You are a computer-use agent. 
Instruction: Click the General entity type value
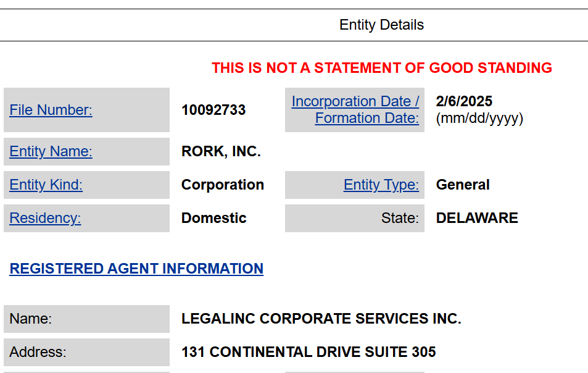(x=463, y=185)
